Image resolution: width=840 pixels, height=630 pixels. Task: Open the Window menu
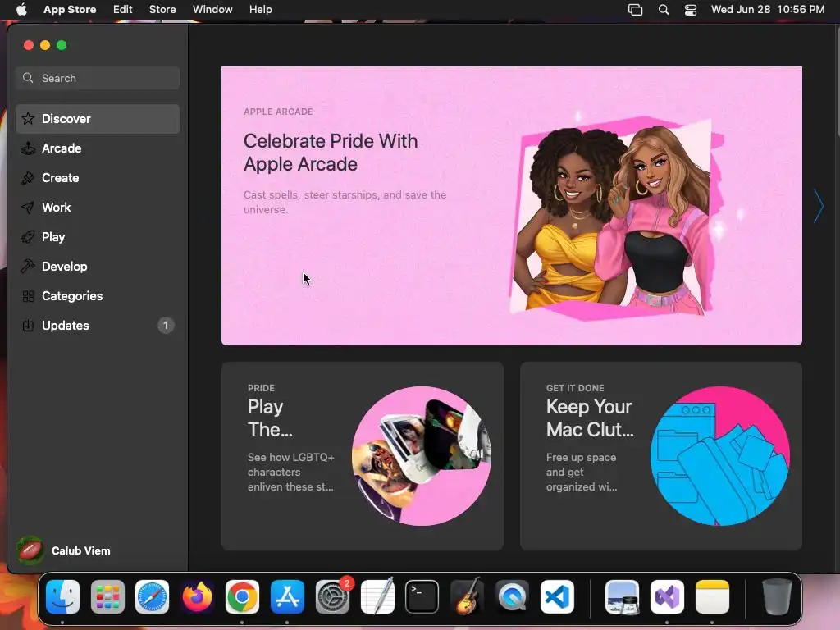[x=212, y=10]
